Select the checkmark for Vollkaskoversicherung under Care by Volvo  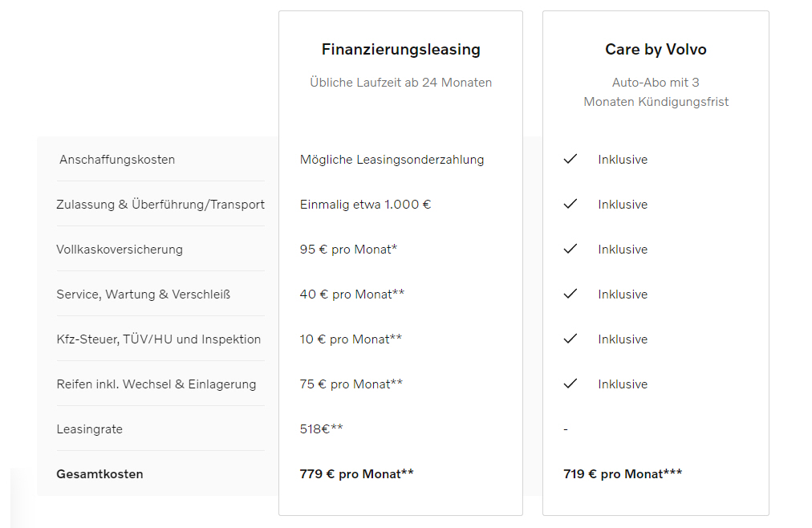point(570,249)
